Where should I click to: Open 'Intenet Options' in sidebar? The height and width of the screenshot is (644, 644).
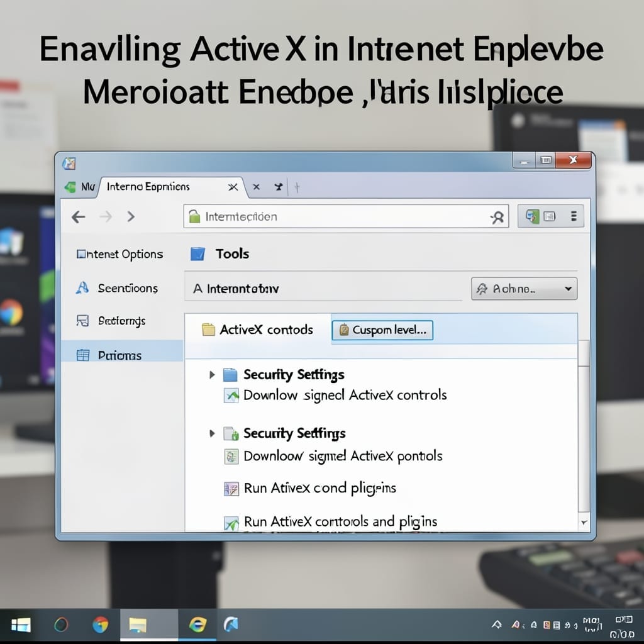point(119,254)
